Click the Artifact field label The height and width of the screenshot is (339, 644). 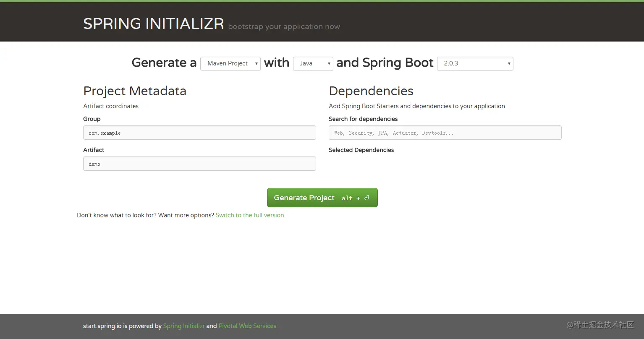[x=94, y=150]
